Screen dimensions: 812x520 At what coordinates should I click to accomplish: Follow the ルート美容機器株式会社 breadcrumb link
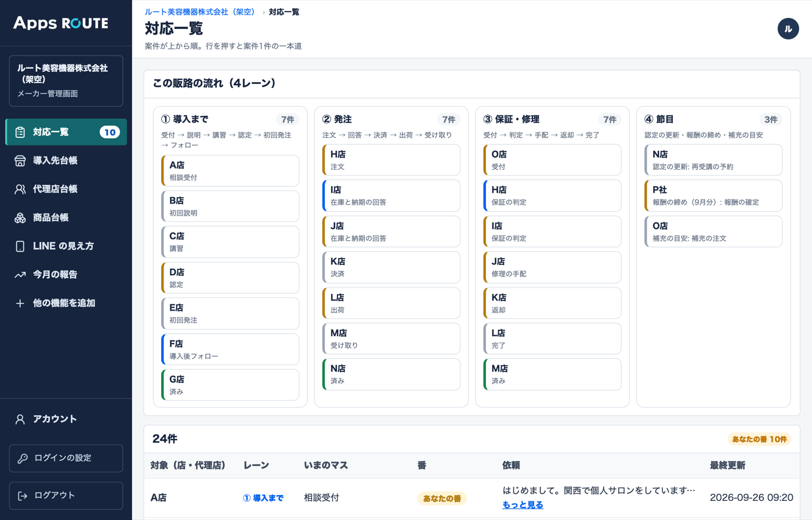(x=201, y=12)
